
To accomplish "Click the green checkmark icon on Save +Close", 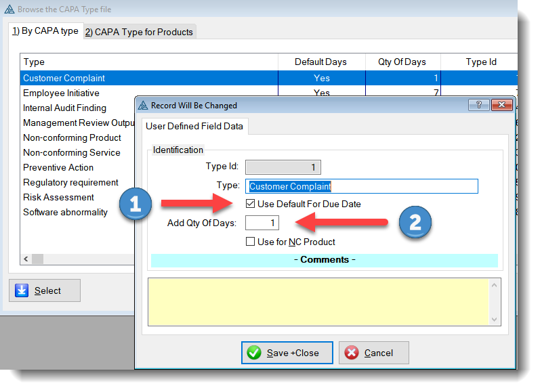I will coord(255,353).
